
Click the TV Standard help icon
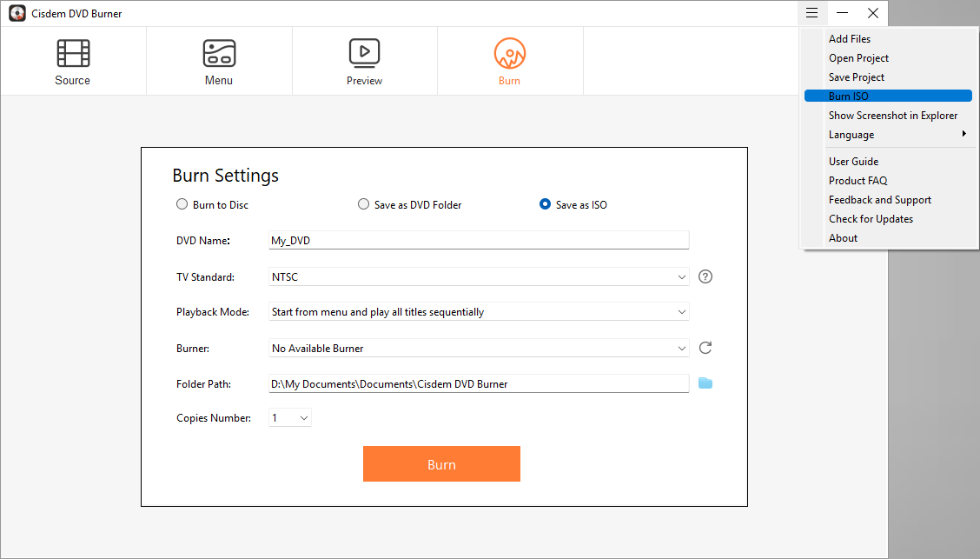tap(705, 276)
